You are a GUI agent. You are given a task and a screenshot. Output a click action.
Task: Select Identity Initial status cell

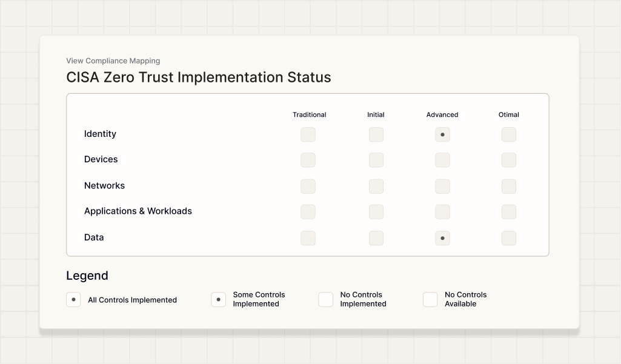[376, 134]
